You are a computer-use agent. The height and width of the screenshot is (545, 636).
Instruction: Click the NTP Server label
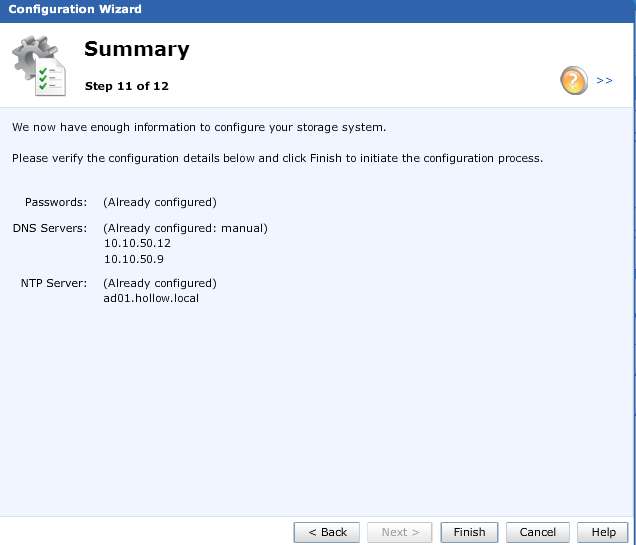[x=54, y=283]
